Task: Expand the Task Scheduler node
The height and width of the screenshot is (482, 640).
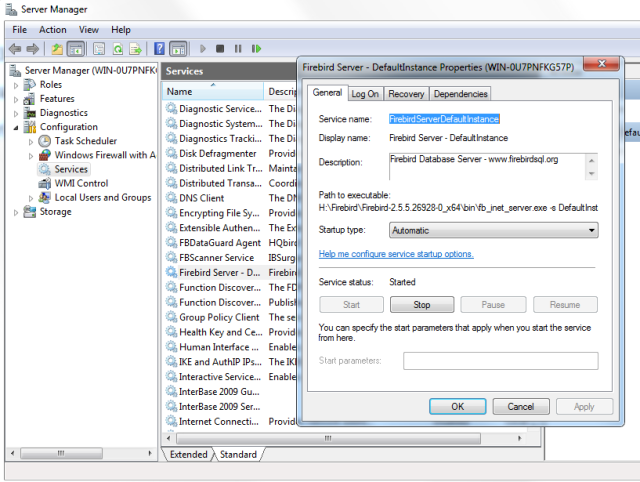Action: coord(31,142)
